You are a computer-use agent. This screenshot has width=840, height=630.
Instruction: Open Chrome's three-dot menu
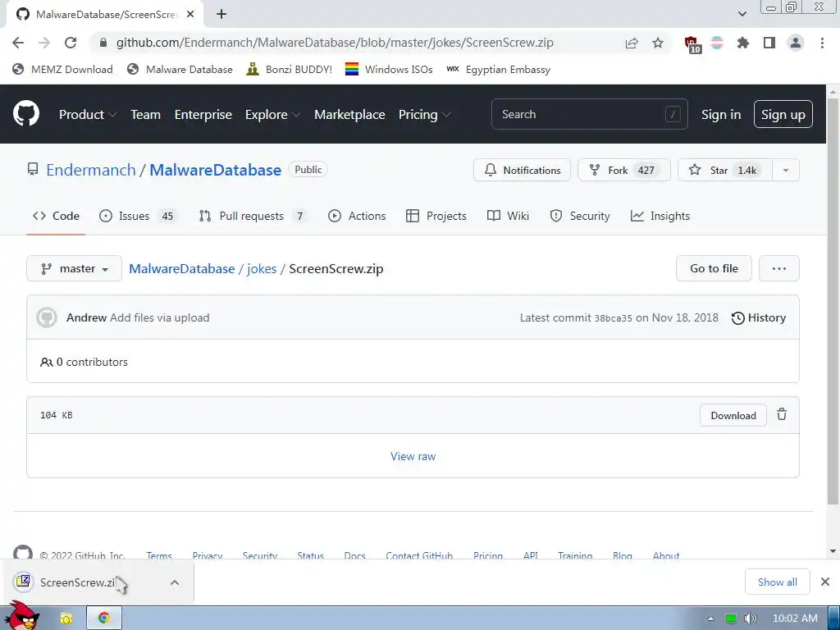click(822, 43)
